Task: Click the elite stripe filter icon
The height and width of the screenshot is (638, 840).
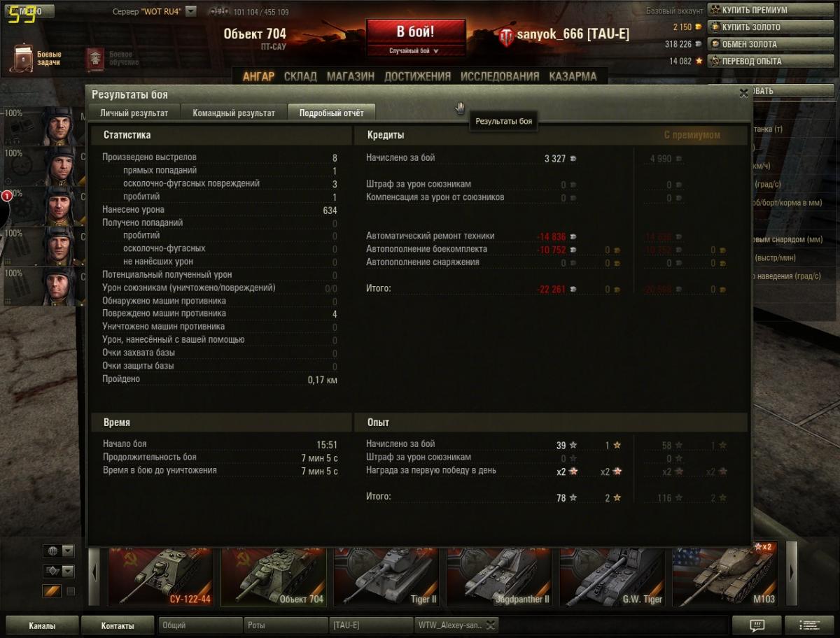Action: (x=52, y=591)
